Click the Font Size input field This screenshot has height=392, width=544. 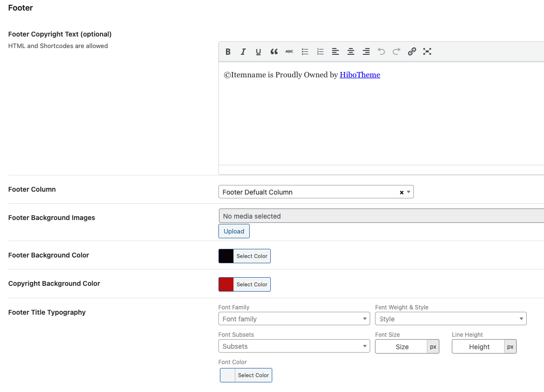click(x=401, y=347)
